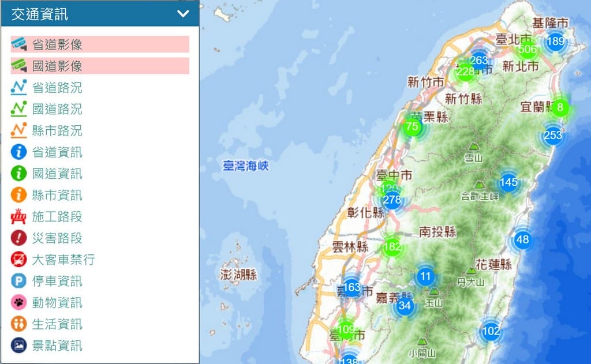Click the 雪山 mountain peak marker
The height and width of the screenshot is (364, 591).
point(474,147)
